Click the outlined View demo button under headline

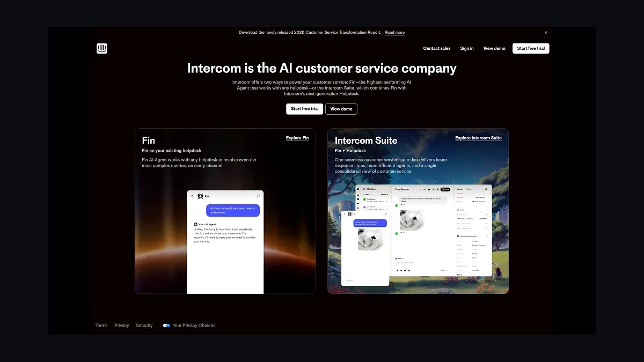click(x=341, y=109)
